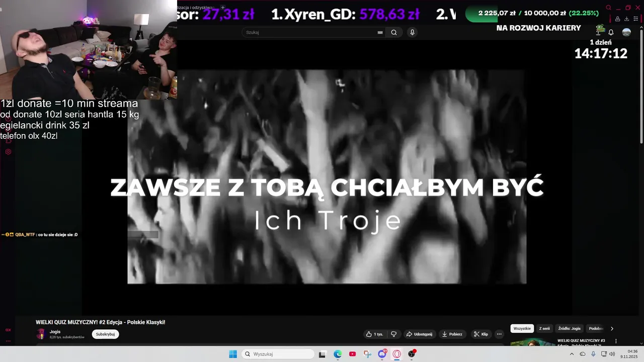Open a new browser tab plus
Image resolution: width=644 pixels, height=362 pixels.
(x=223, y=8)
